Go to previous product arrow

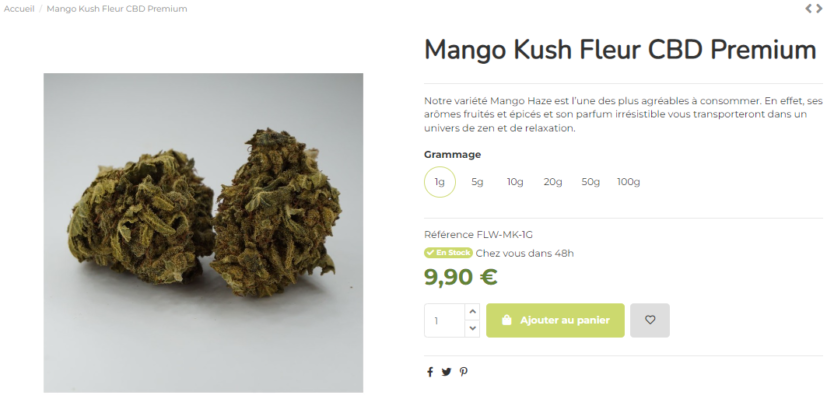tap(808, 9)
